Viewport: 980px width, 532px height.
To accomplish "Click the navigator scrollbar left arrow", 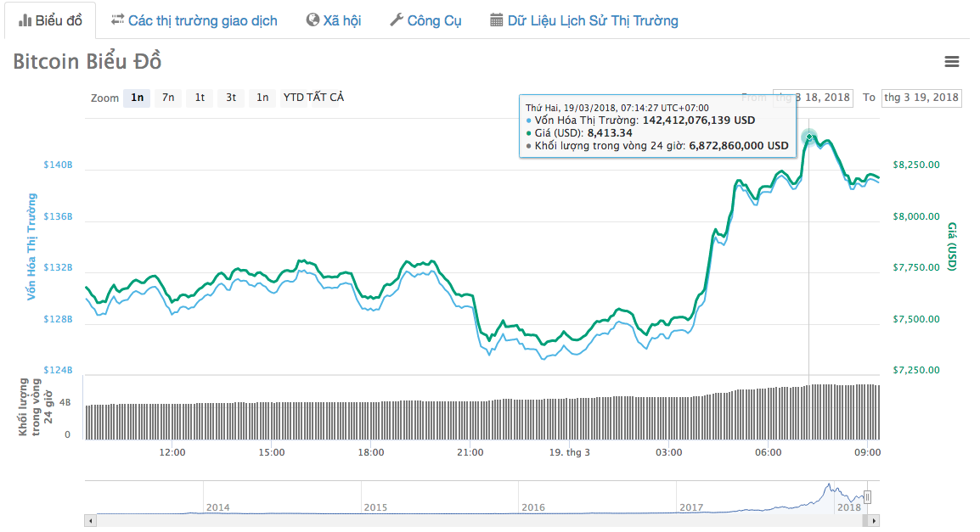I will coord(91,520).
